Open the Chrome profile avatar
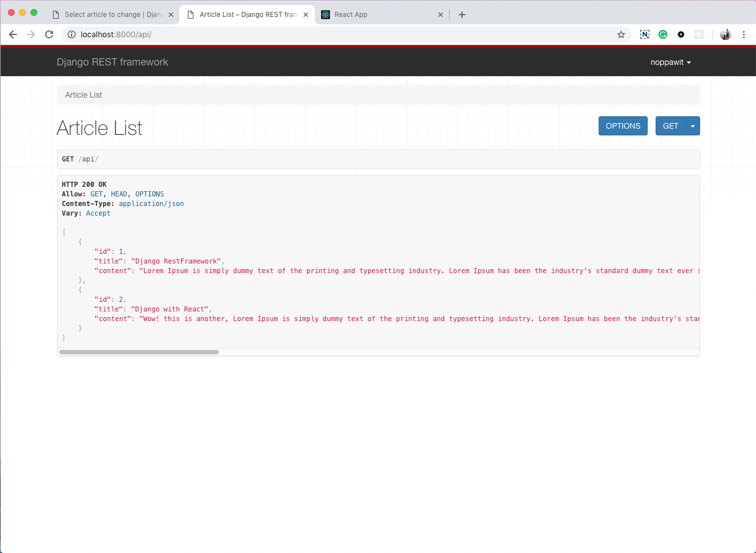Screen dimensions: 756x553 (x=726, y=34)
